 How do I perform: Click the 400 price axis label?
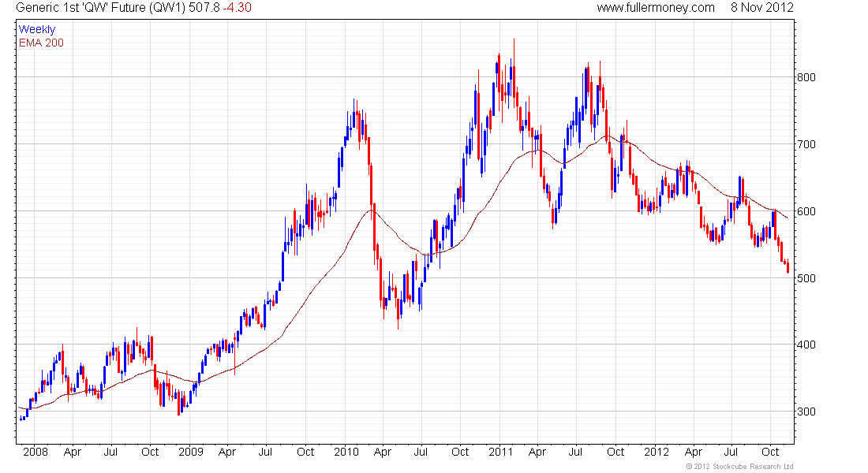coord(806,345)
